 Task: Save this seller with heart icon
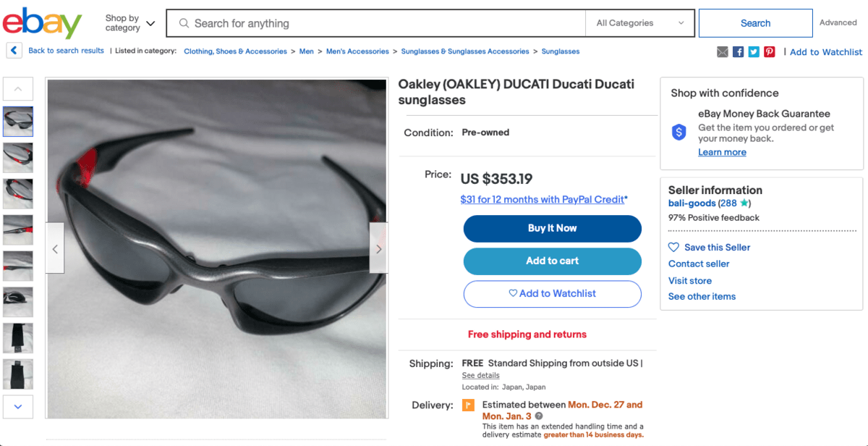pyautogui.click(x=673, y=247)
